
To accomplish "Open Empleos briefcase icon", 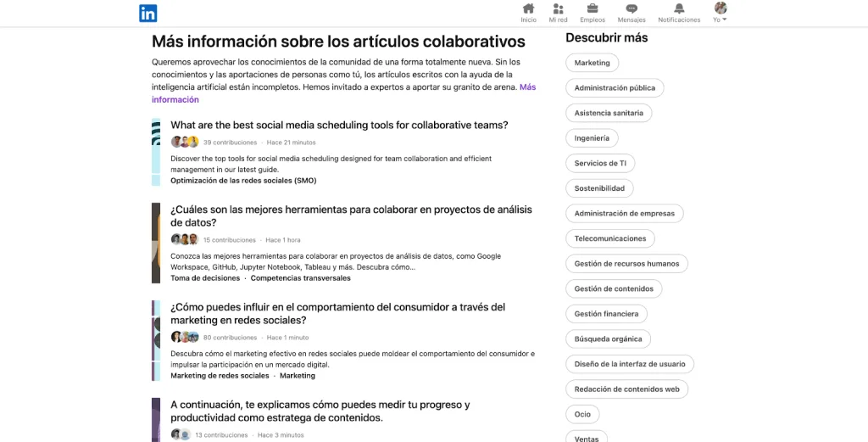I will [593, 8].
